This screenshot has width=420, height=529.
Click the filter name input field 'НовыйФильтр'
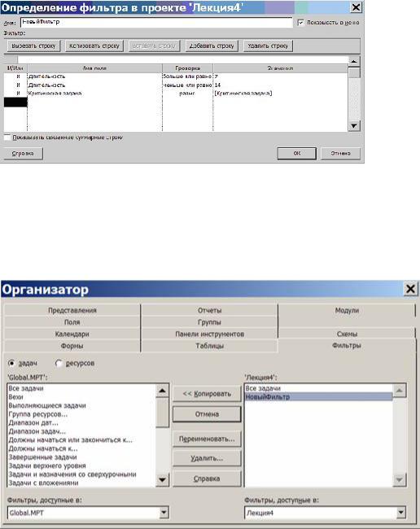156,22
